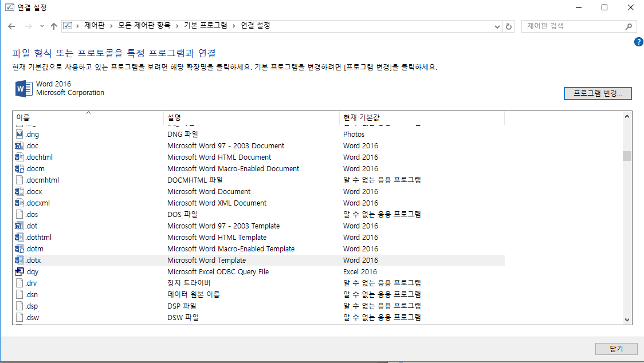
Task: Click the list scrollbar down arrow
Action: pos(627,320)
